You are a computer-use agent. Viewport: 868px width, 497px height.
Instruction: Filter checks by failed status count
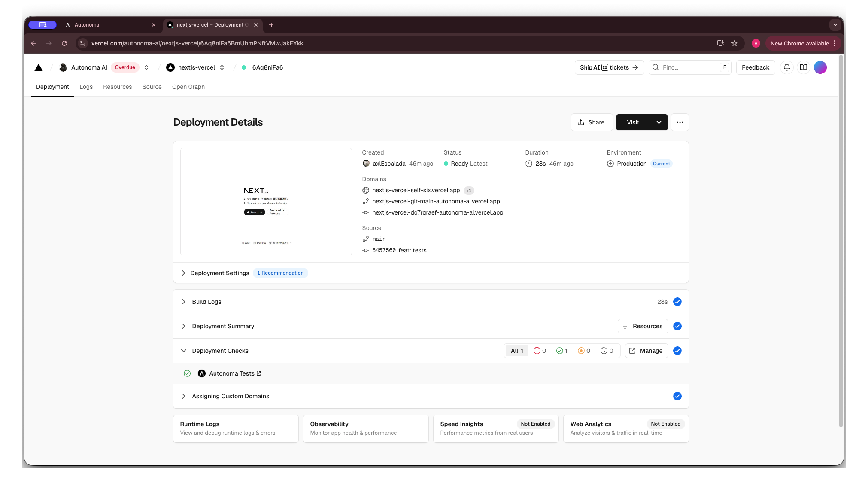pos(540,351)
